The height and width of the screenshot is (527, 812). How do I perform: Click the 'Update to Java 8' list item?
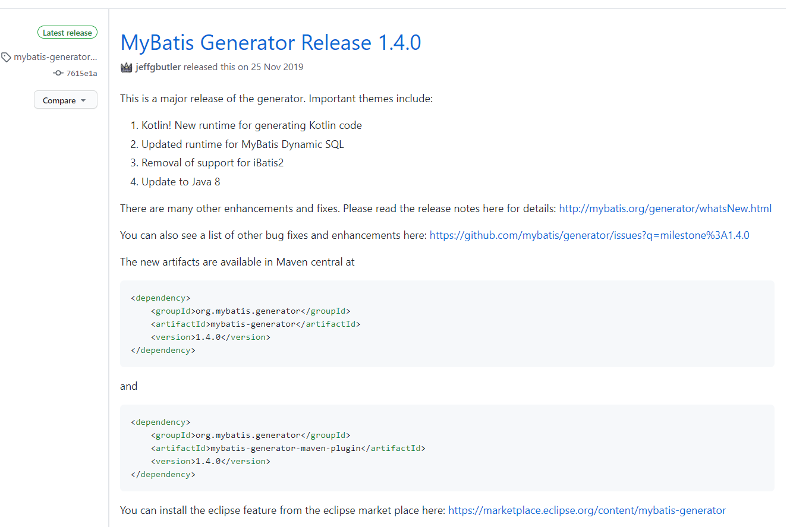pos(181,182)
